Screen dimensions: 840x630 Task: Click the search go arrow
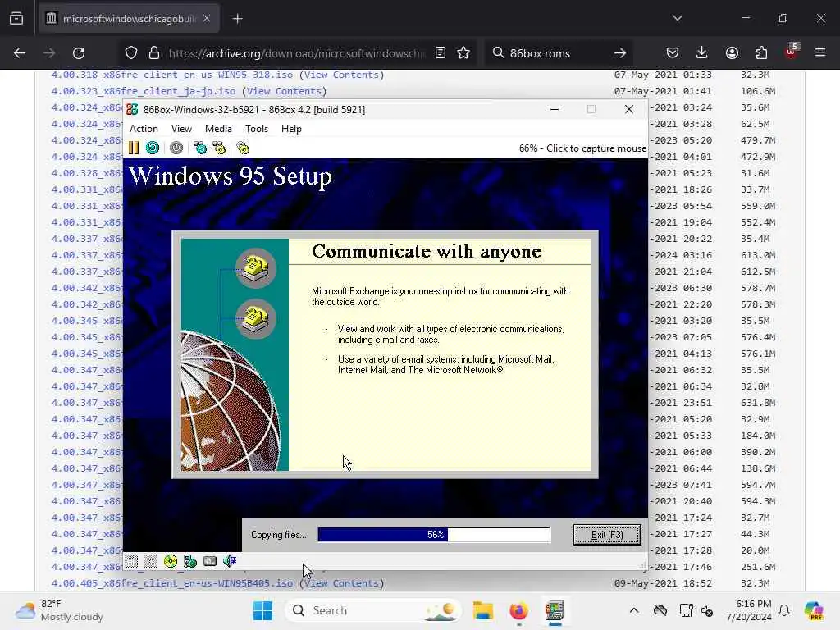tap(620, 53)
